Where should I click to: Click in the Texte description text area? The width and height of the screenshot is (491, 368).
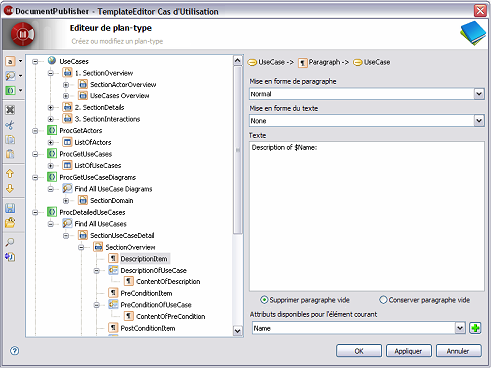coord(367,216)
